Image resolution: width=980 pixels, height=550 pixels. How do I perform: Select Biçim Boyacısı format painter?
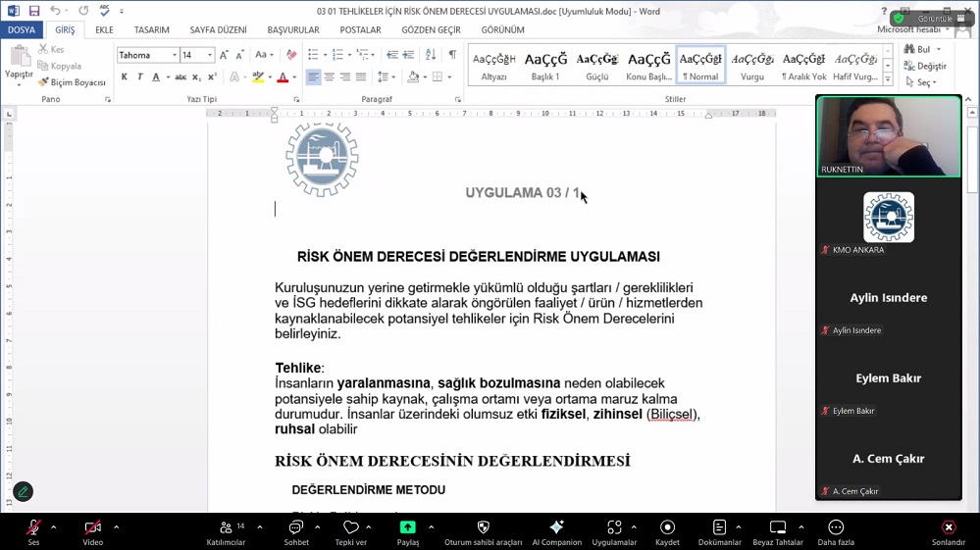[72, 81]
